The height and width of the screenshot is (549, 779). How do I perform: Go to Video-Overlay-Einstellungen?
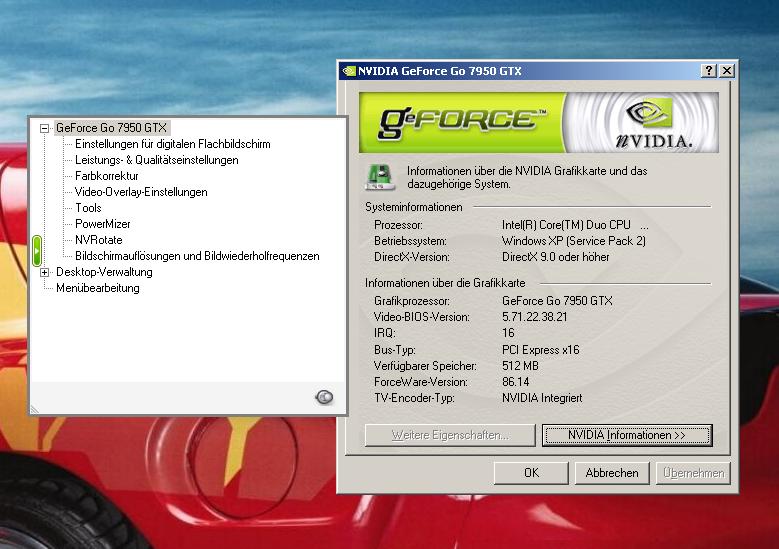tap(141, 192)
